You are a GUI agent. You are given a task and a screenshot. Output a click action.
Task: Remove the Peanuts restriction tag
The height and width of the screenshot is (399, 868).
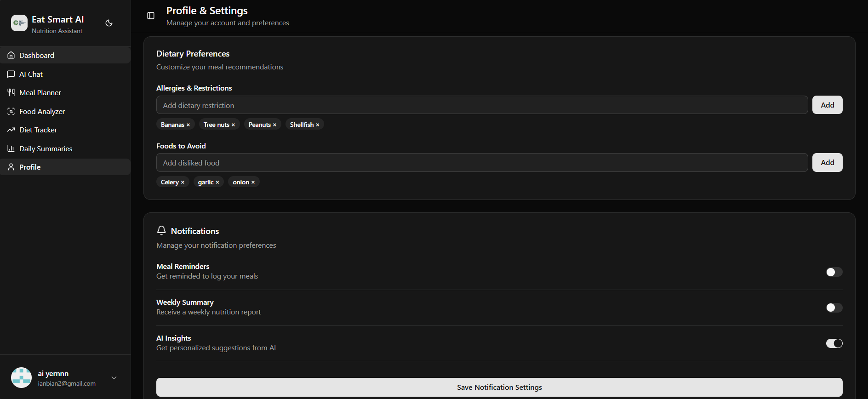pyautogui.click(x=274, y=125)
